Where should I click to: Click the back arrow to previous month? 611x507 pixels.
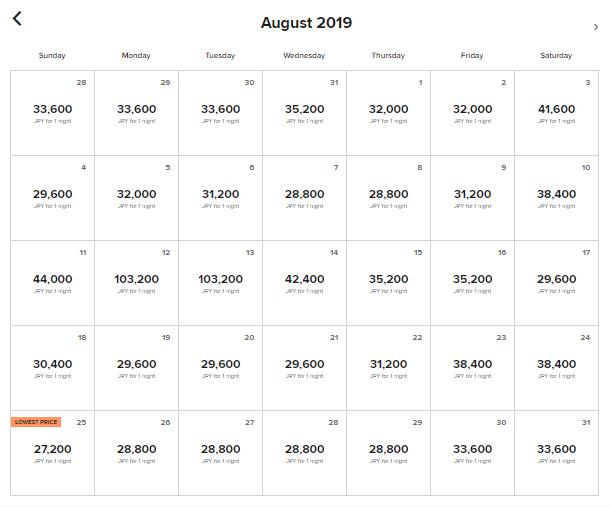17,18
